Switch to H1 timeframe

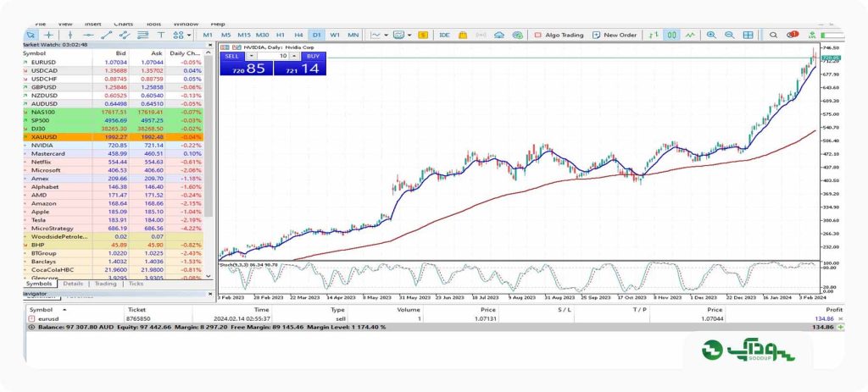[x=281, y=35]
